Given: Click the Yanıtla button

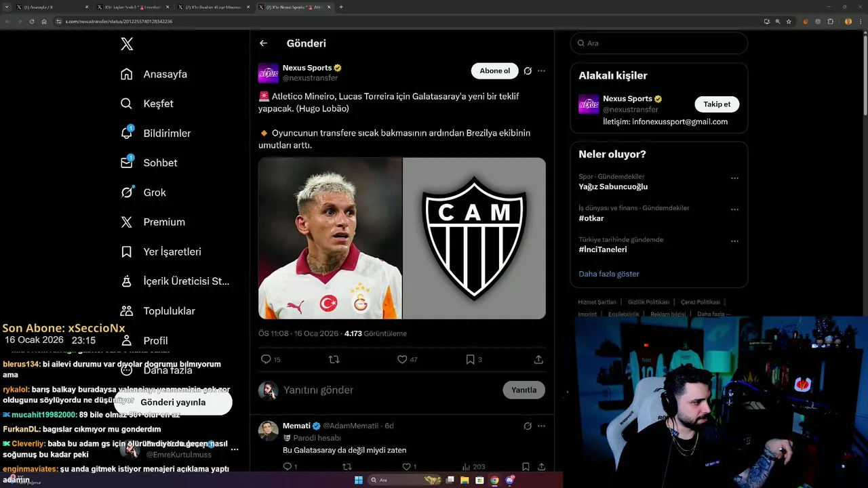Looking at the screenshot, I should (x=524, y=390).
